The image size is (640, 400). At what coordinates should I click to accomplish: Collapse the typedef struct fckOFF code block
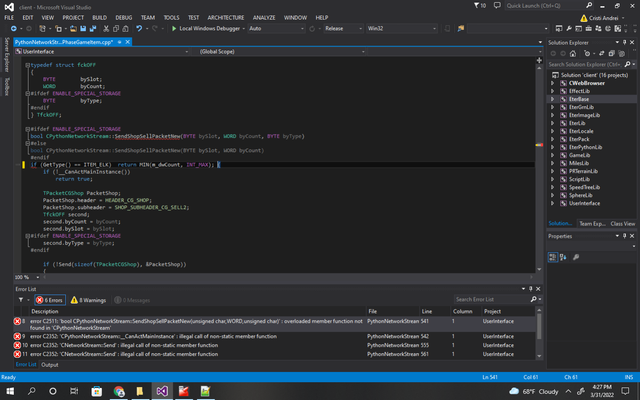click(x=27, y=65)
